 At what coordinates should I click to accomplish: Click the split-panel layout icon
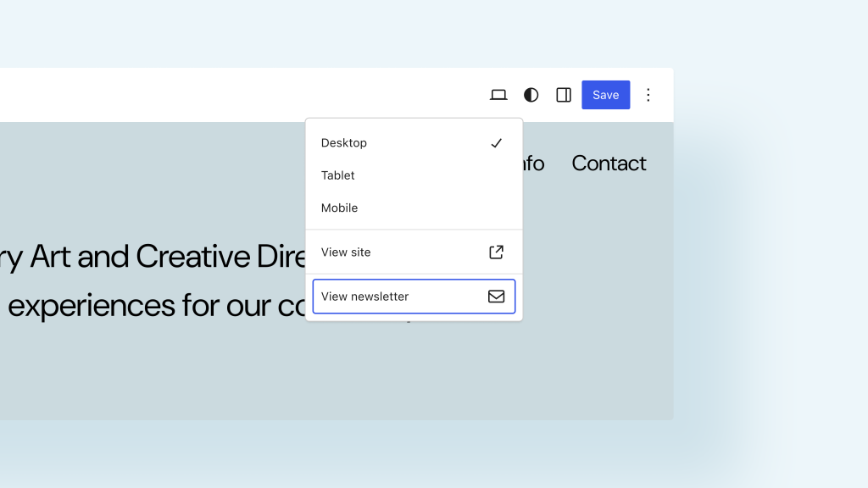563,95
